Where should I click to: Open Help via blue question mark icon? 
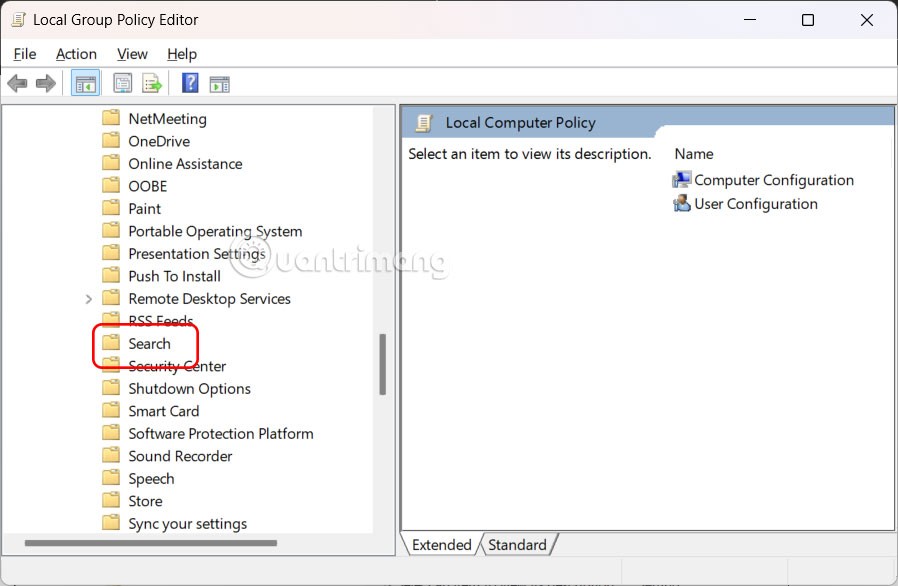tap(190, 84)
